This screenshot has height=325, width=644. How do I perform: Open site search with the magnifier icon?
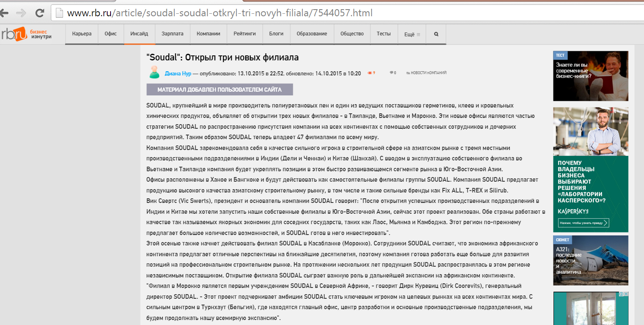click(436, 34)
